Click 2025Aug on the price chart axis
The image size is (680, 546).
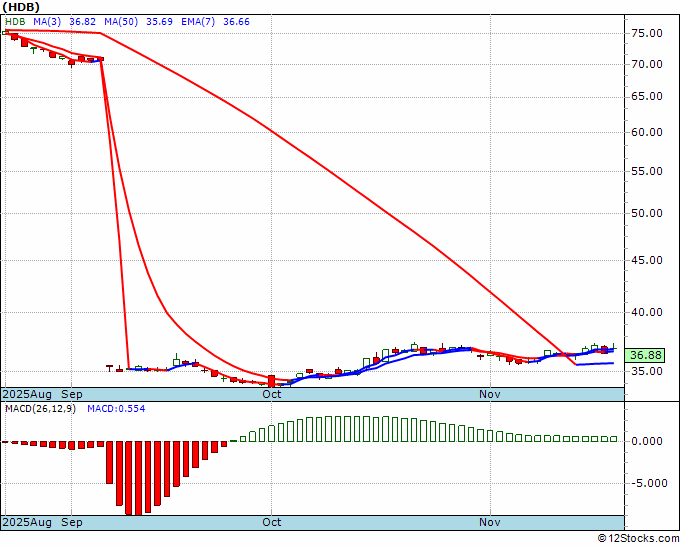click(x=27, y=394)
